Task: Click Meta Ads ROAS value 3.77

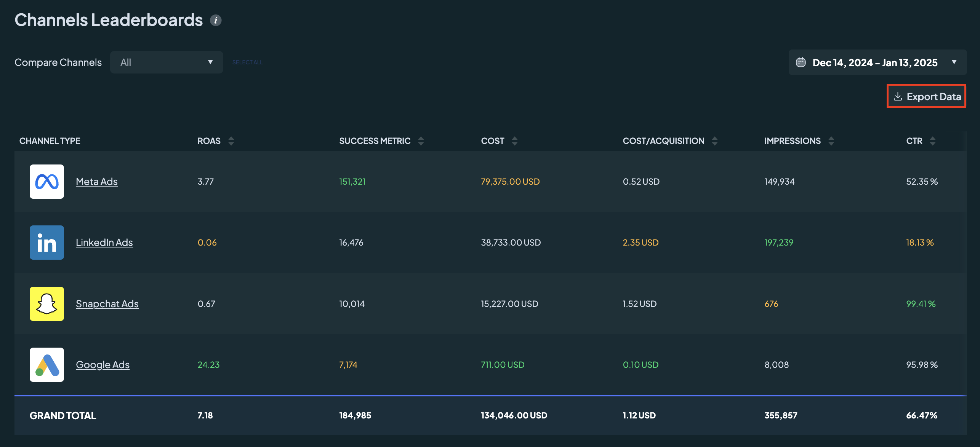Action: (x=205, y=182)
